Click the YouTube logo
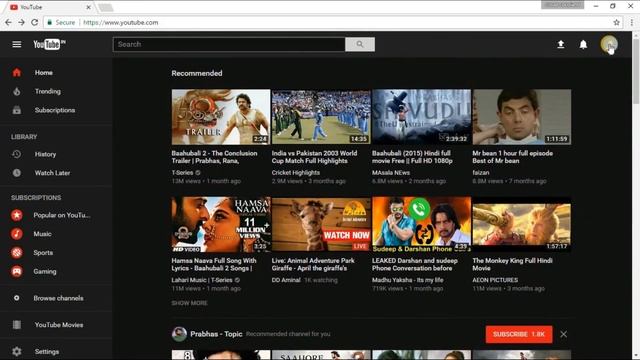Image resolution: width=640 pixels, height=360 pixels. [49, 44]
